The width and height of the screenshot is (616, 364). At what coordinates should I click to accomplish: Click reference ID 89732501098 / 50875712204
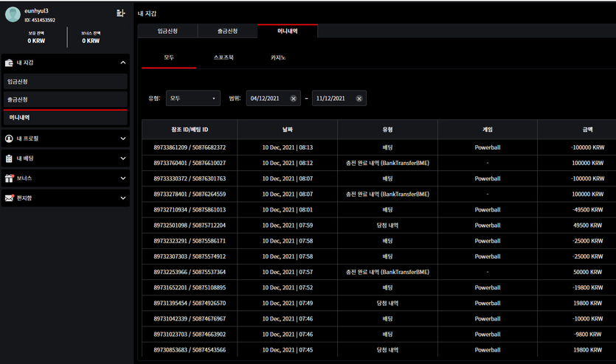tap(190, 225)
